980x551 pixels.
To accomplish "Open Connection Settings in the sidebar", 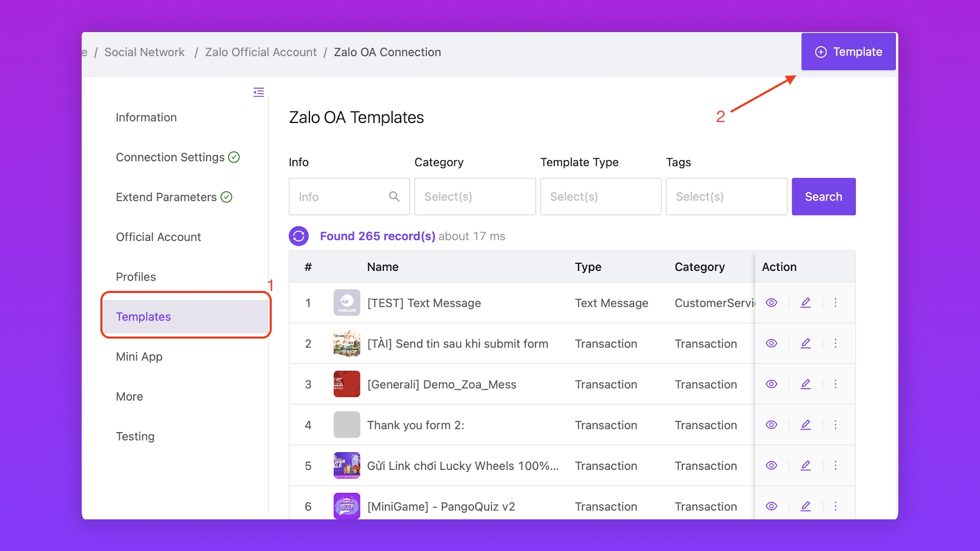I will (x=170, y=157).
